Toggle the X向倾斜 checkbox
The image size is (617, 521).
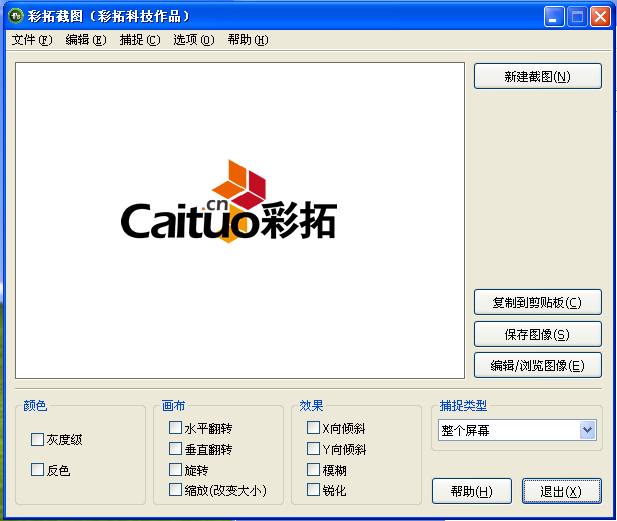(x=313, y=428)
